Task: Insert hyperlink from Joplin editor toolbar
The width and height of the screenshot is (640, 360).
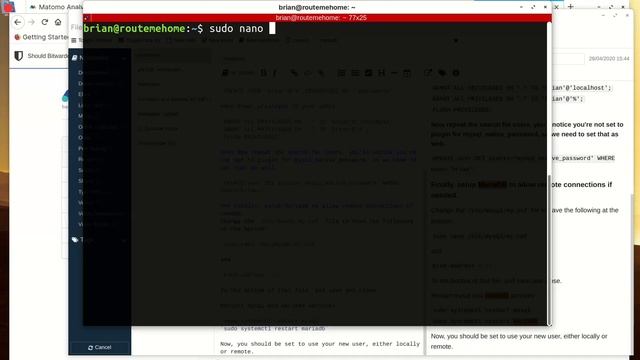Action: pos(293,73)
